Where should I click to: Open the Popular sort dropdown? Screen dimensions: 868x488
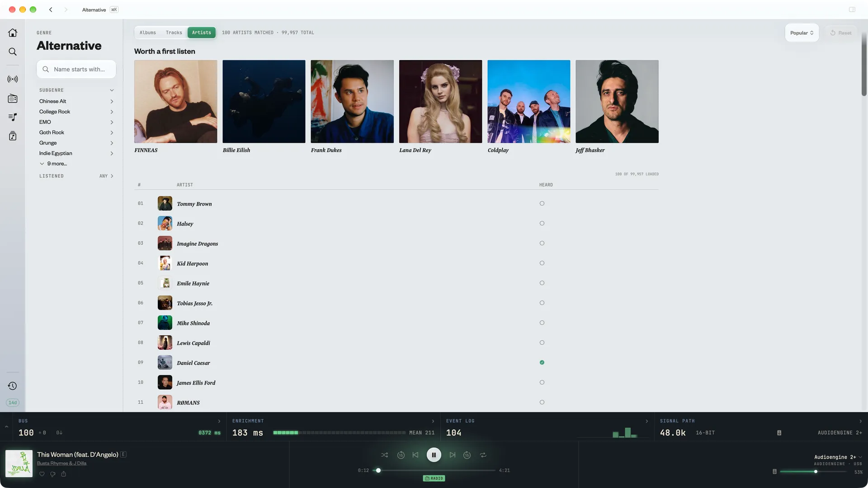click(802, 33)
